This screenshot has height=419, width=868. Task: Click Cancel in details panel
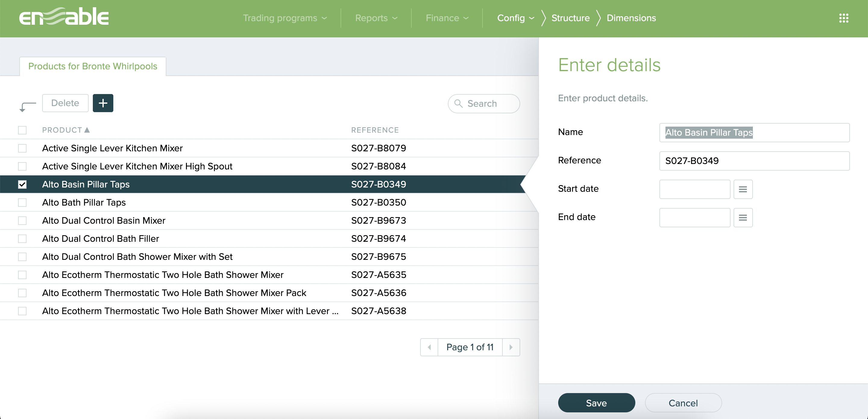[x=683, y=402]
